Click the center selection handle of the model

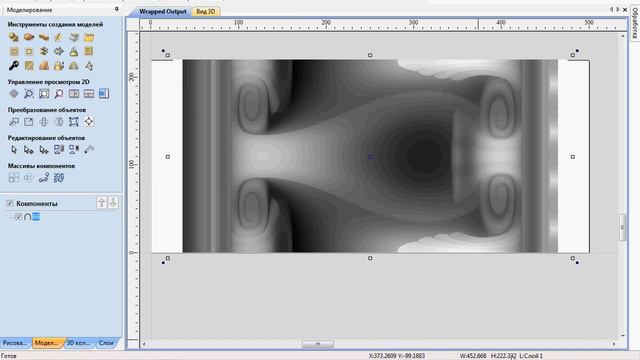[370, 157]
